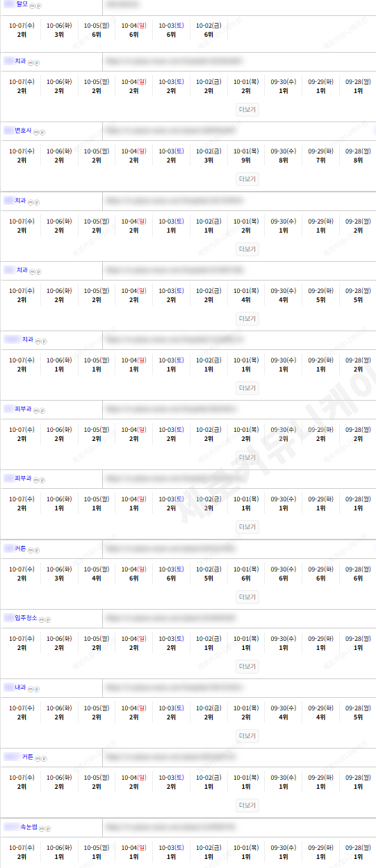Click 'p' icon of 커튼 row ranked 3위 on 10-06
Screen dimensions: 376x868
click(37, 550)
